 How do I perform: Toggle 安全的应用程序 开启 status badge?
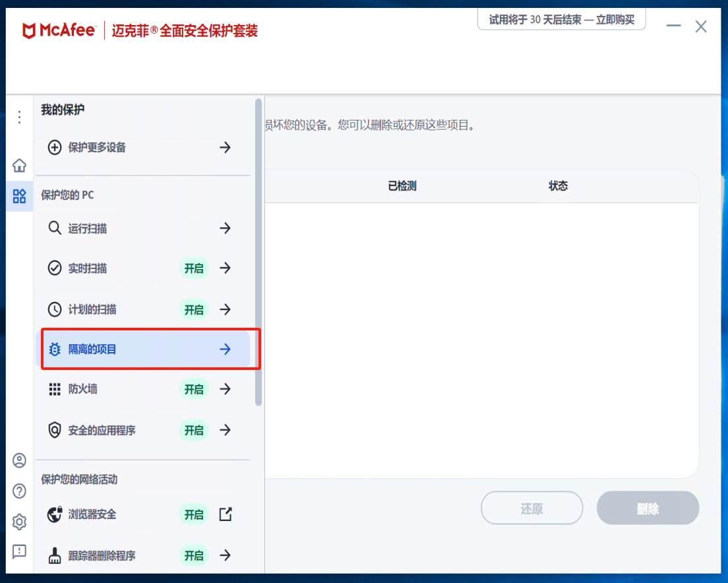click(x=194, y=430)
